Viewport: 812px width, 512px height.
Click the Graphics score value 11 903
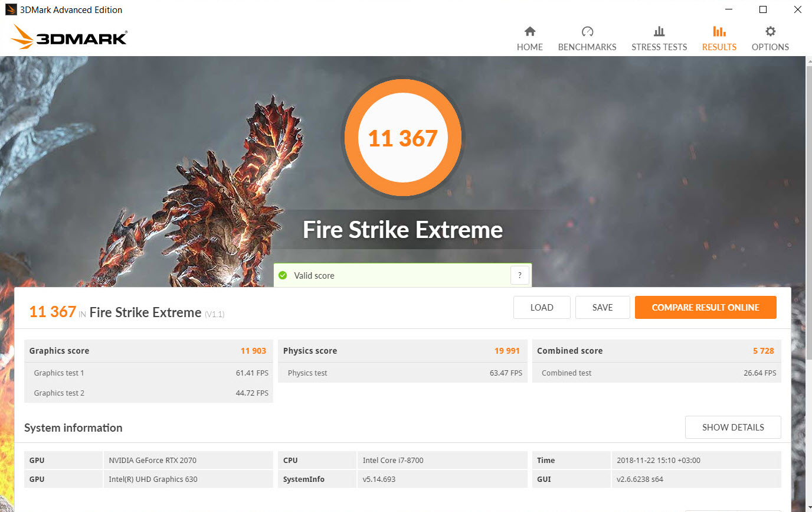coord(253,351)
